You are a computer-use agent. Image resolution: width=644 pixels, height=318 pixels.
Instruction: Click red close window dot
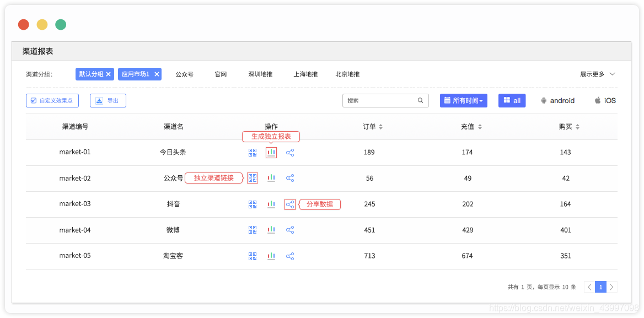pyautogui.click(x=23, y=25)
